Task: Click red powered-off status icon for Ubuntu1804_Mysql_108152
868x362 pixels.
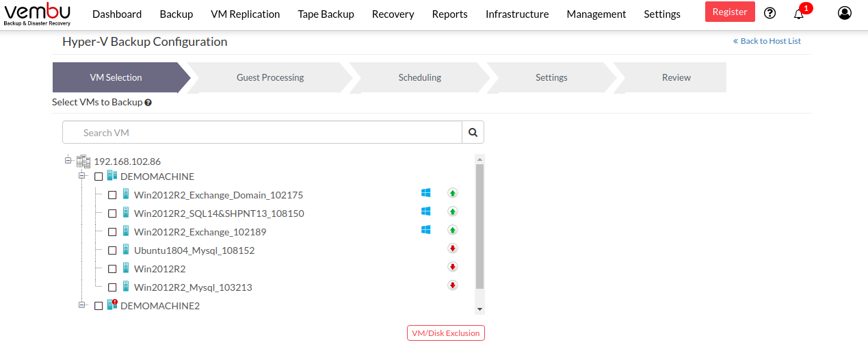Action: pos(452,248)
